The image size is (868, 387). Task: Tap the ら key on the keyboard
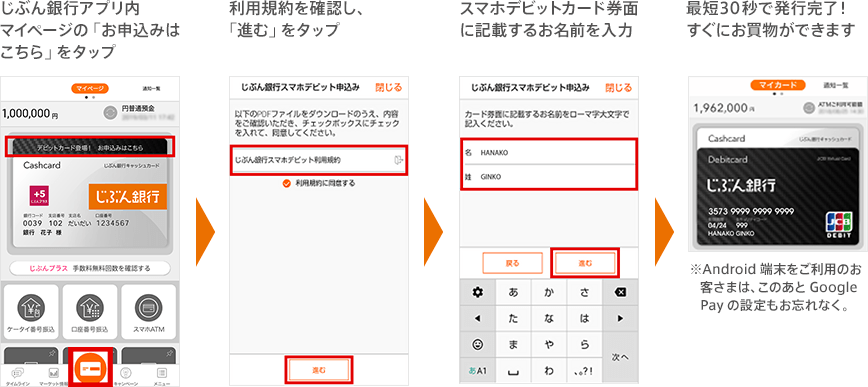pos(585,344)
